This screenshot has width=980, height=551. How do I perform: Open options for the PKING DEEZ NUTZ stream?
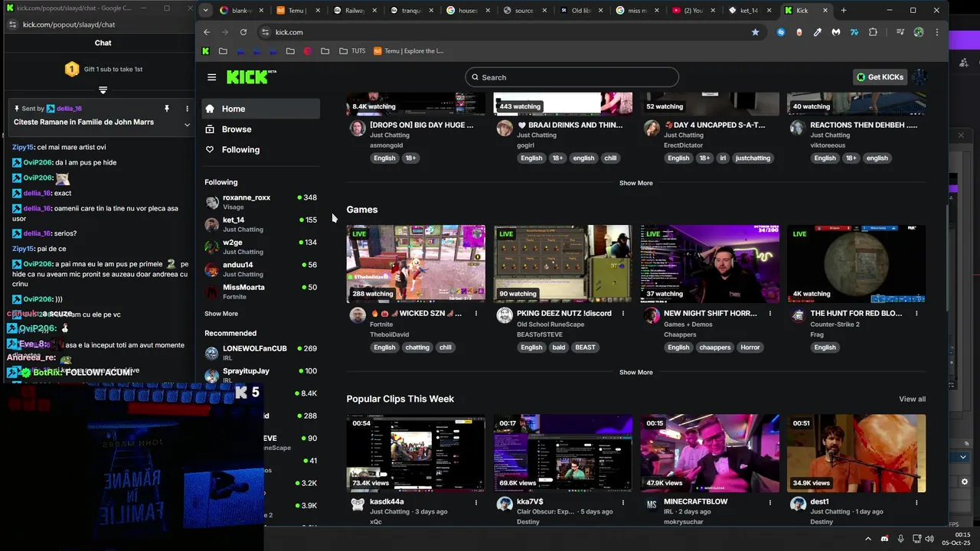623,314
